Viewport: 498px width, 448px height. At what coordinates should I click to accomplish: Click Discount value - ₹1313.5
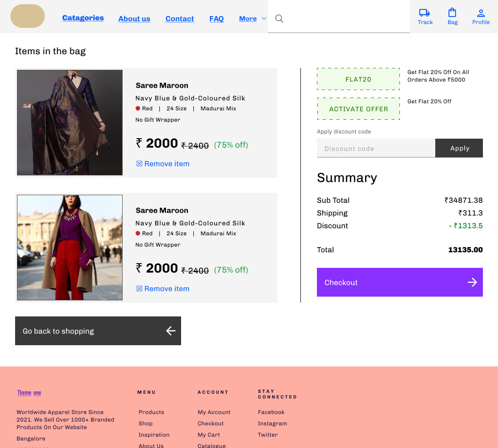(465, 226)
